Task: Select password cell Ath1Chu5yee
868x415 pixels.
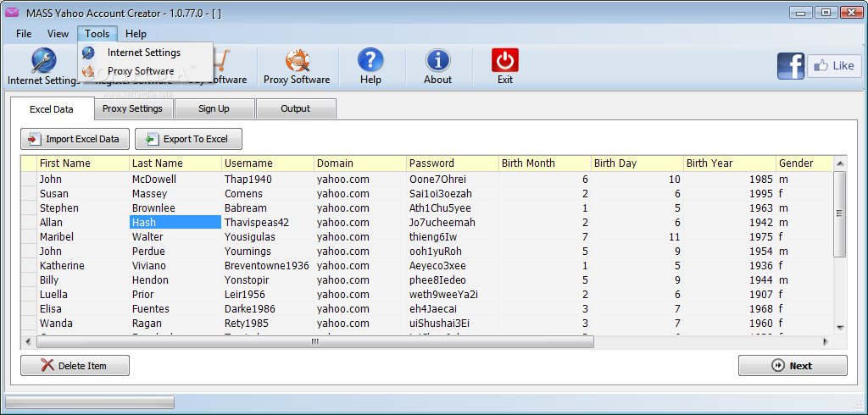Action: pyautogui.click(x=453, y=208)
